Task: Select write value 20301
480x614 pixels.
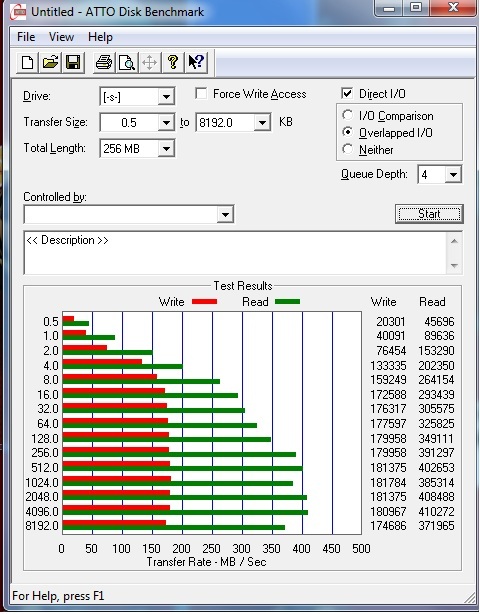Action: pyautogui.click(x=390, y=321)
